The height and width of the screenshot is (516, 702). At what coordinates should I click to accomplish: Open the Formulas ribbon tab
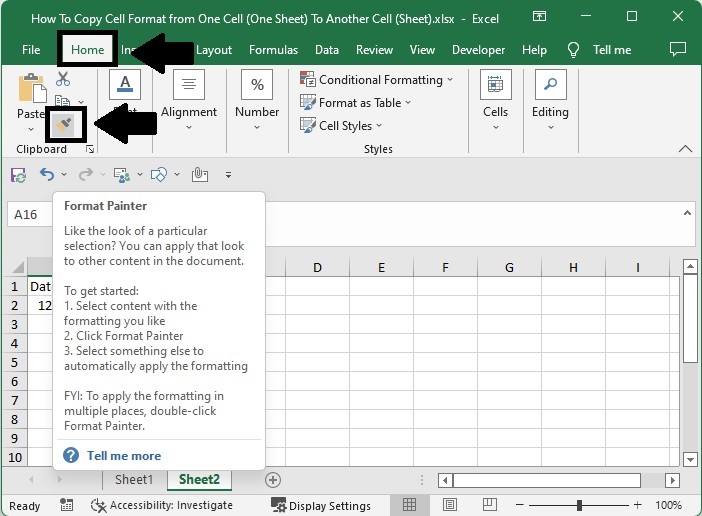(273, 50)
